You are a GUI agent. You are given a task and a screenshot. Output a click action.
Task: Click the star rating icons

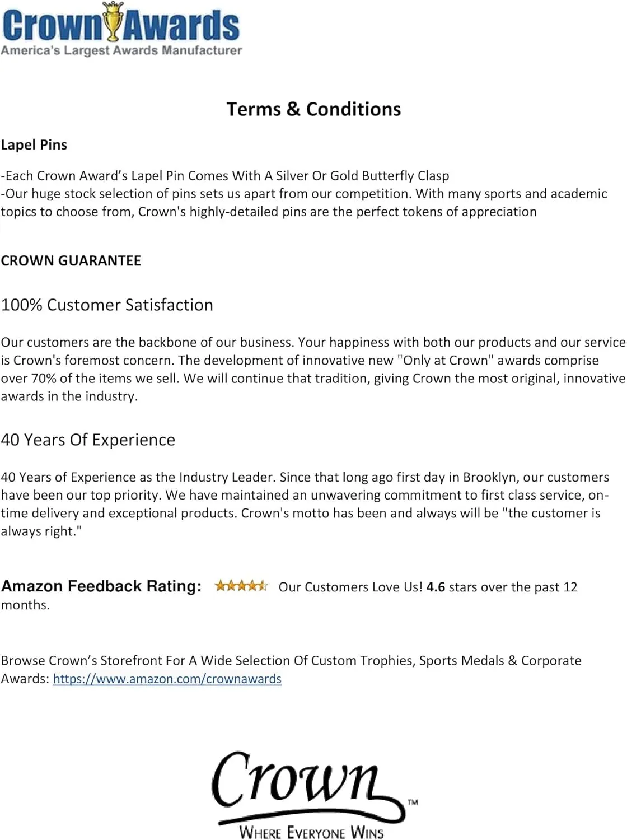click(241, 586)
